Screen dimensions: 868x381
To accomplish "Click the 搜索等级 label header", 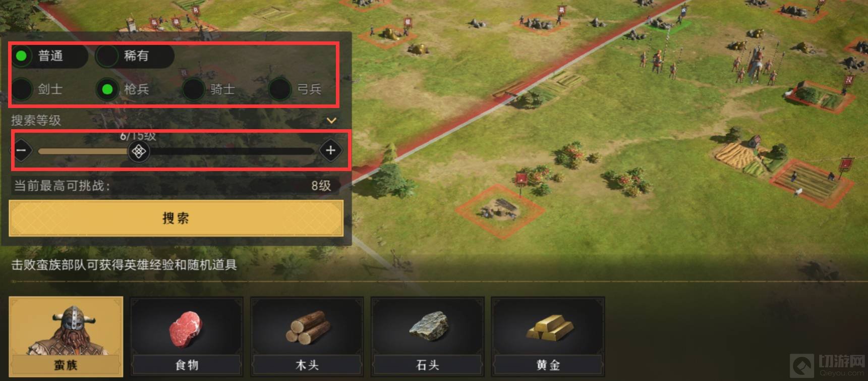I will coord(36,121).
